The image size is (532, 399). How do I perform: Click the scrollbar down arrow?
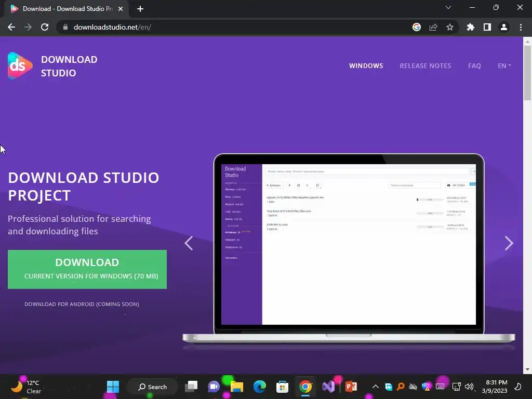coord(527,369)
